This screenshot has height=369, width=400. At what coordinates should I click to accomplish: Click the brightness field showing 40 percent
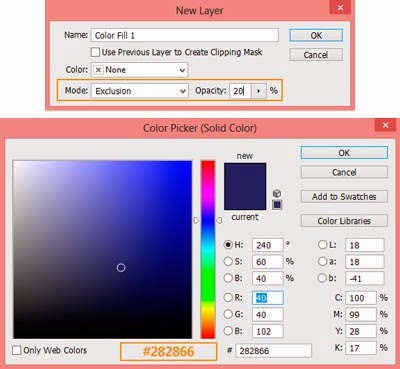pyautogui.click(x=268, y=278)
